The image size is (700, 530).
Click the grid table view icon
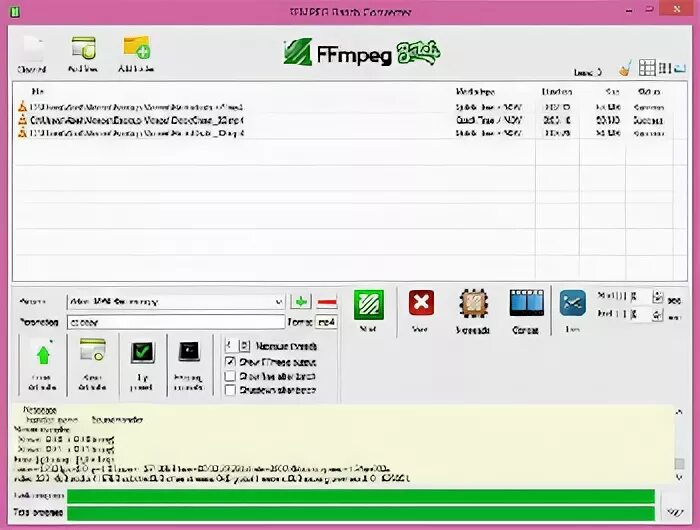(x=647, y=68)
